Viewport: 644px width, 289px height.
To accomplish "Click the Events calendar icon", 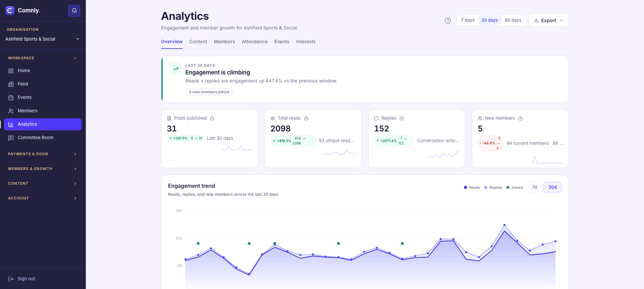I will click(x=11, y=98).
